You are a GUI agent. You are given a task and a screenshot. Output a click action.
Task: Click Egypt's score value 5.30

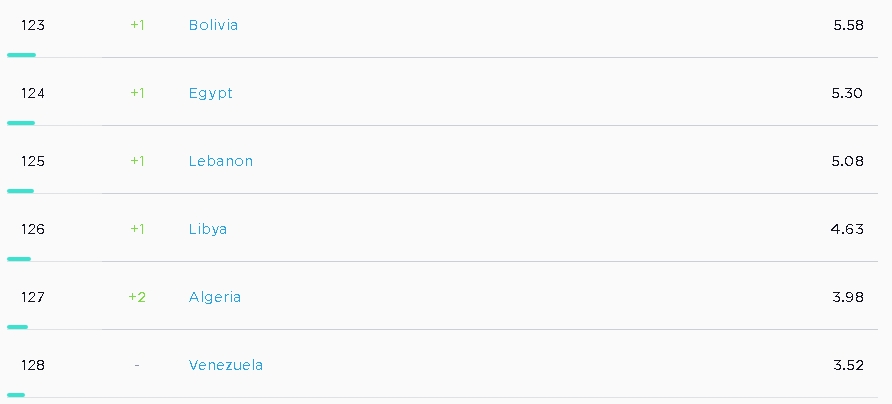(848, 93)
